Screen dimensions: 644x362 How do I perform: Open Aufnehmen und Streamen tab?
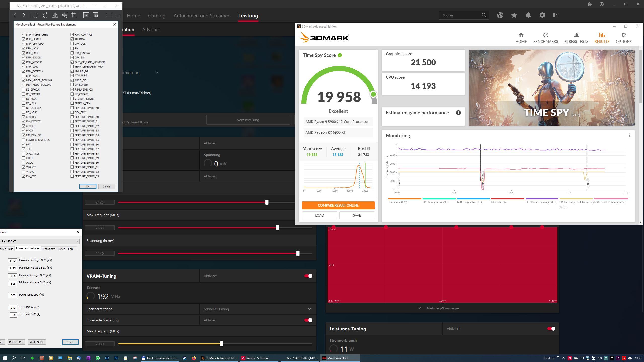tap(202, 16)
